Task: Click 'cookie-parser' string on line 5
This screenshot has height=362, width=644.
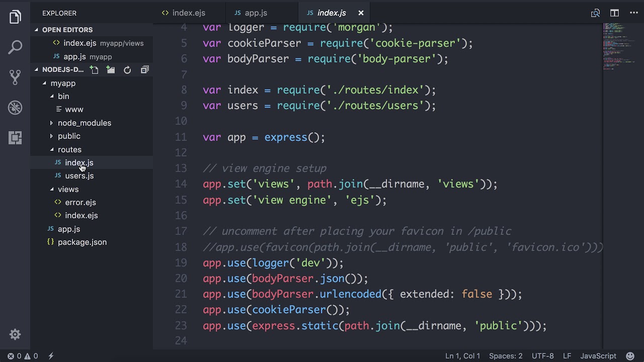Action: [x=415, y=43]
